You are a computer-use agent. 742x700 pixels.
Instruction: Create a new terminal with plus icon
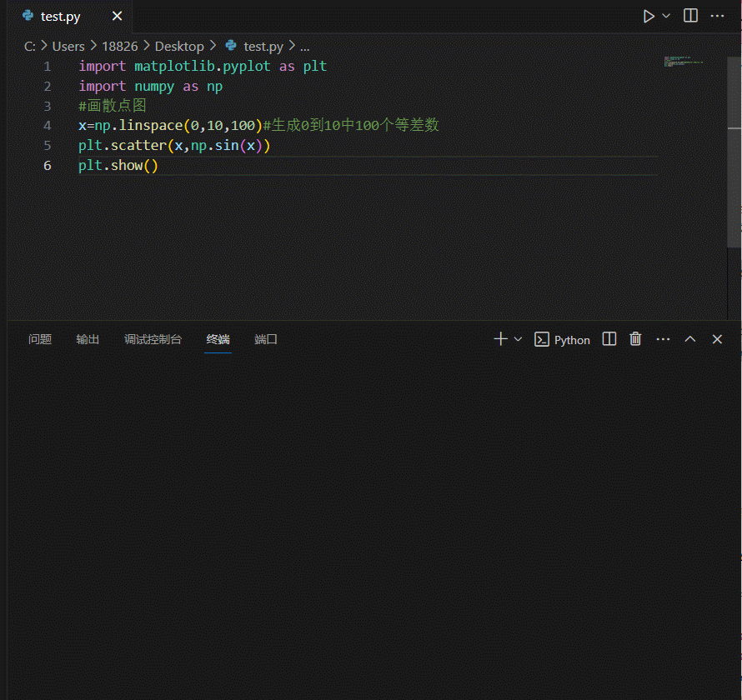click(501, 339)
